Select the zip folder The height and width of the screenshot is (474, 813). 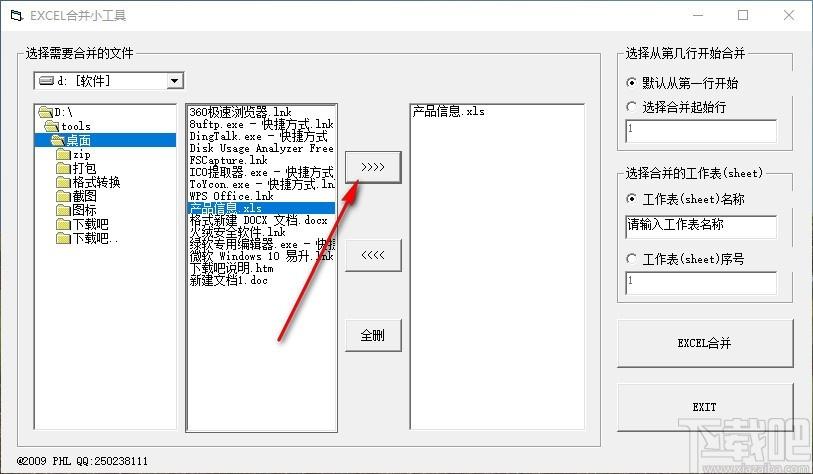coord(73,154)
